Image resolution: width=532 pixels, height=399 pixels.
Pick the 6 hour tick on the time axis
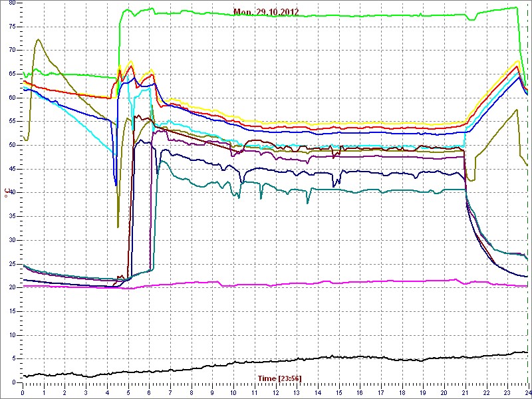pos(149,393)
